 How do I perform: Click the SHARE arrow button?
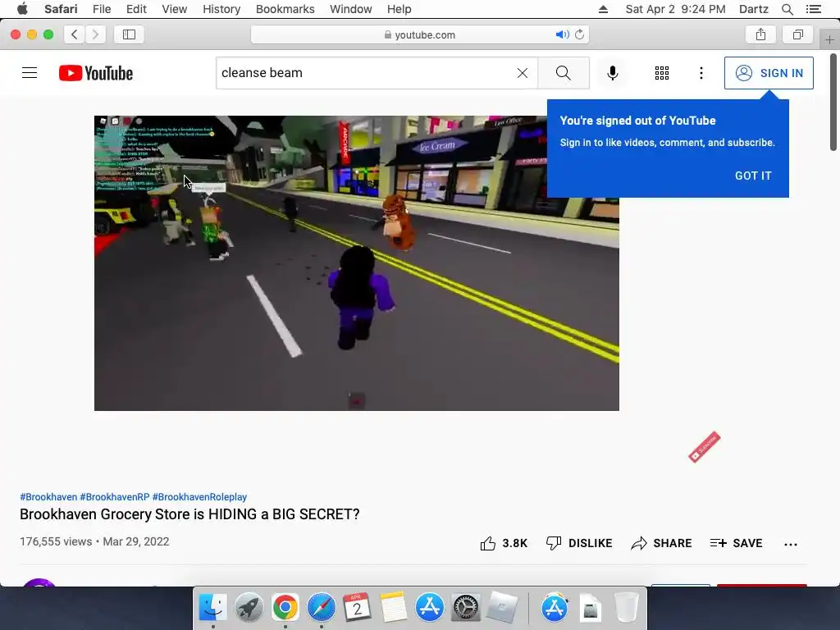click(x=661, y=543)
